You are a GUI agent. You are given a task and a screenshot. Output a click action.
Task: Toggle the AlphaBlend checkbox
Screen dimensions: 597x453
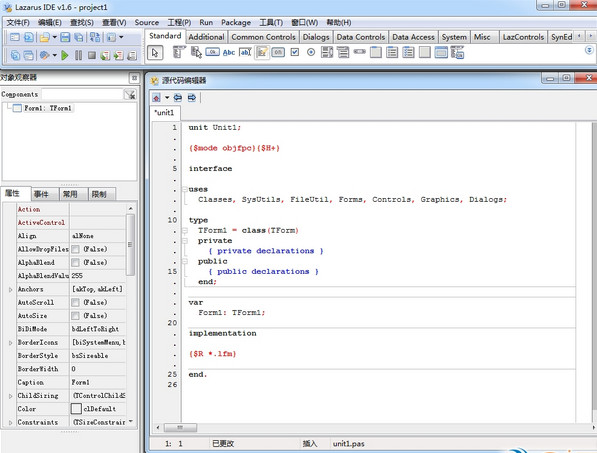point(75,263)
